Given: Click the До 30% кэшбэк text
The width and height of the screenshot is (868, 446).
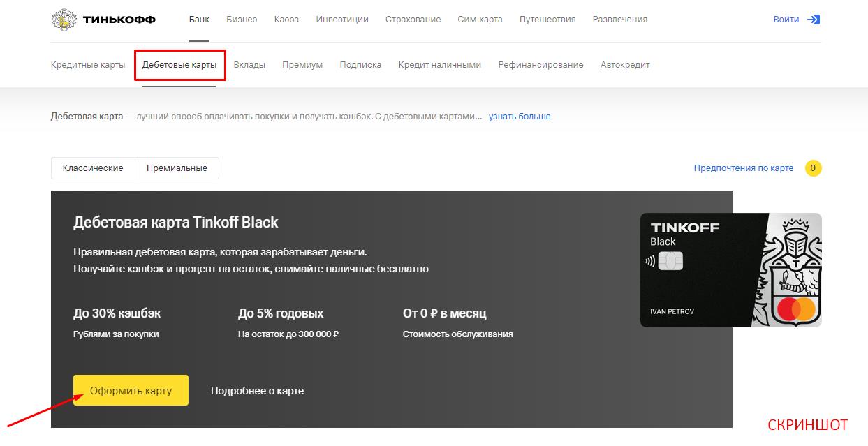Looking at the screenshot, I should click(x=117, y=313).
